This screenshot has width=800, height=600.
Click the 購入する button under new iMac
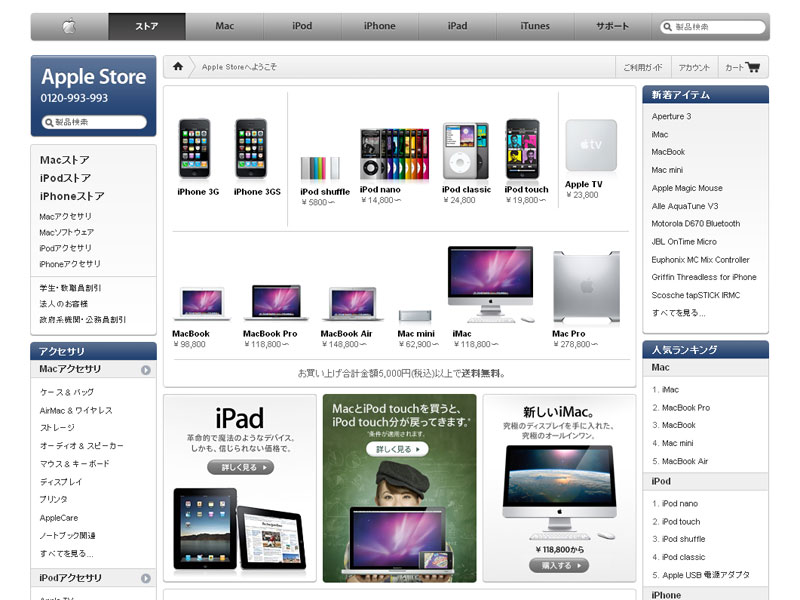[x=558, y=565]
